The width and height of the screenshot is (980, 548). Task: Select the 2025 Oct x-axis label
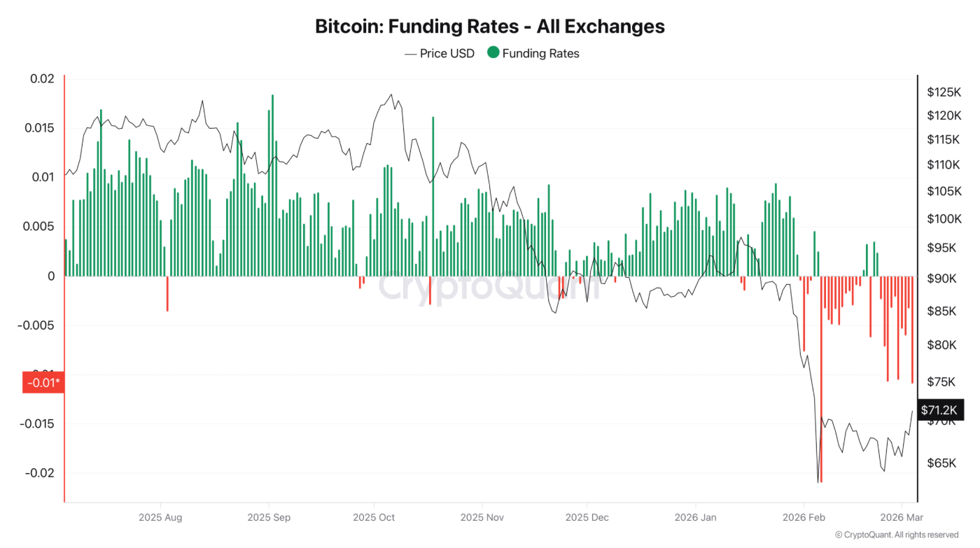coord(374,518)
